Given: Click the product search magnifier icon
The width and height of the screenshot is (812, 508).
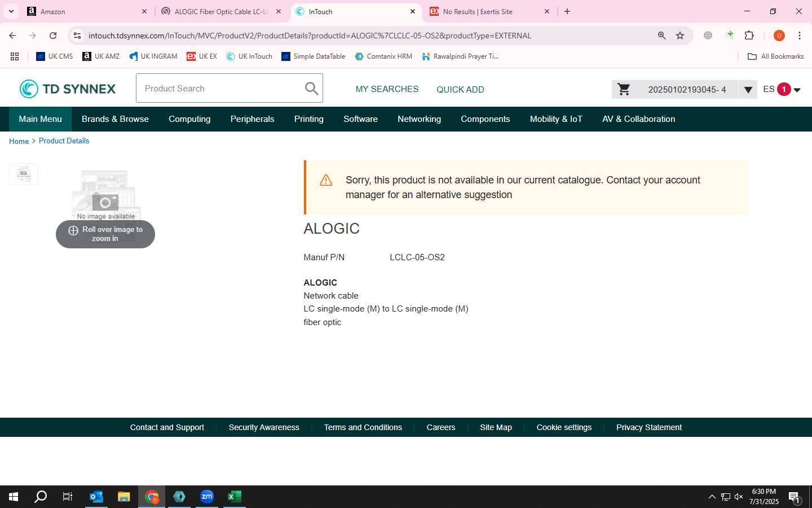Looking at the screenshot, I should click(x=311, y=88).
